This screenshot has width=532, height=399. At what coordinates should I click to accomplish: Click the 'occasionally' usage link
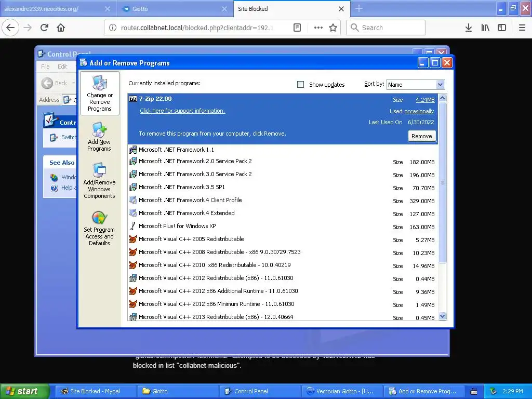pyautogui.click(x=419, y=111)
